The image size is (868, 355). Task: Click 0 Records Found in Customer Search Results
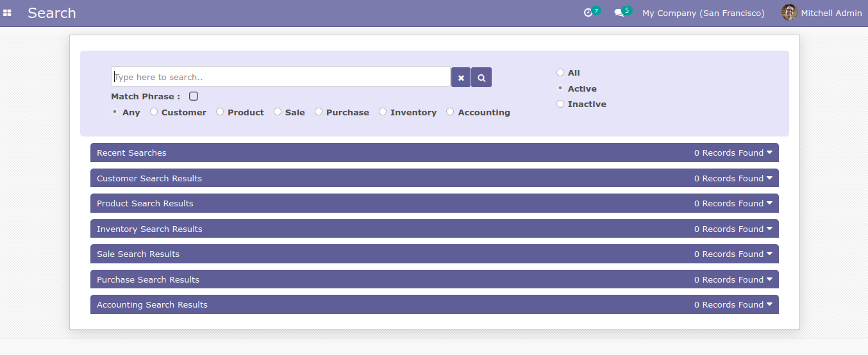[x=729, y=178]
